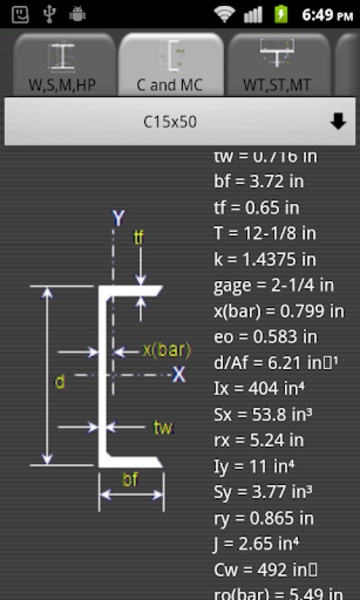The width and height of the screenshot is (360, 600).
Task: Tap the blue Y axis label
Action: 119,218
